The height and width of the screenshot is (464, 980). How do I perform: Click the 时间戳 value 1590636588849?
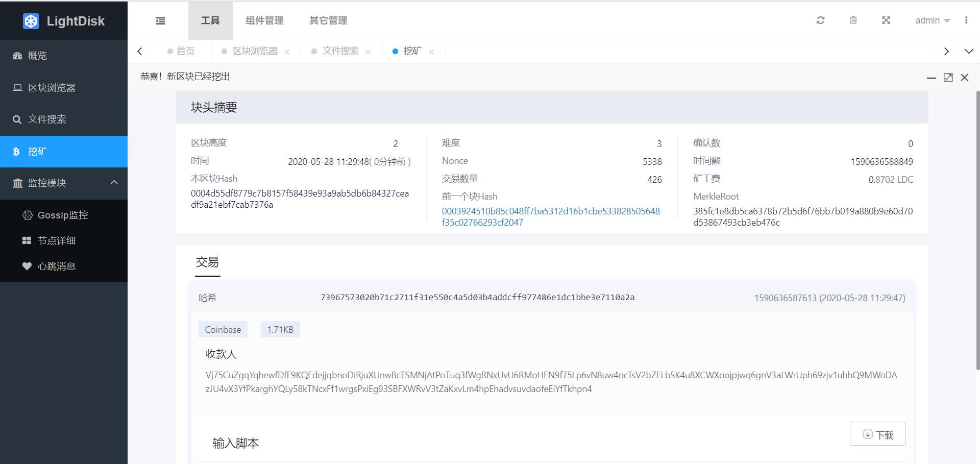point(881,162)
